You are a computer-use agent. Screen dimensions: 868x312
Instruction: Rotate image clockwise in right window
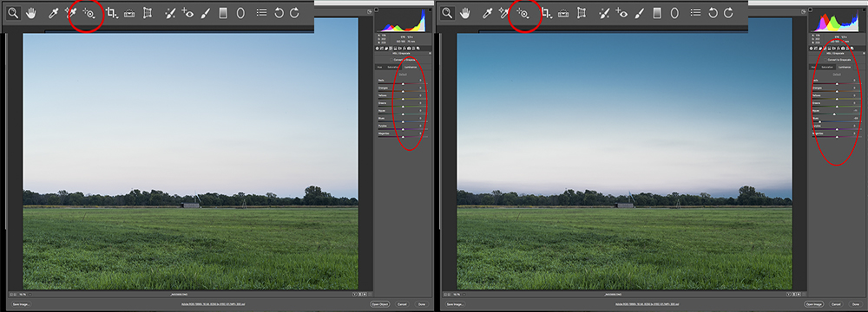[729, 13]
